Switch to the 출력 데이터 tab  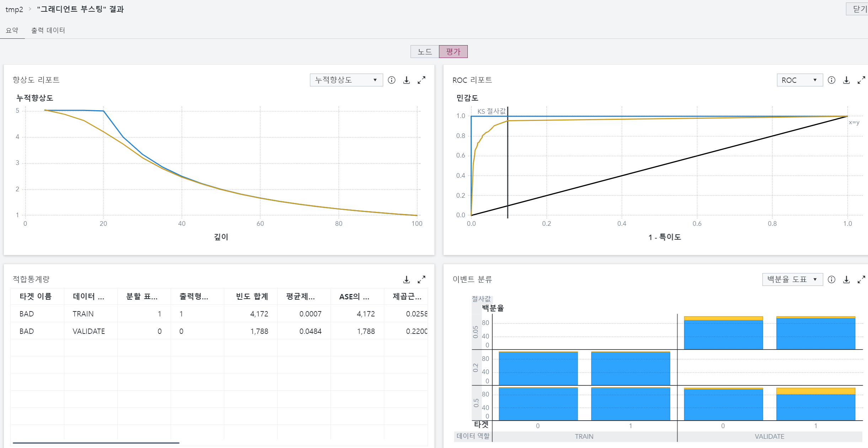[48, 31]
